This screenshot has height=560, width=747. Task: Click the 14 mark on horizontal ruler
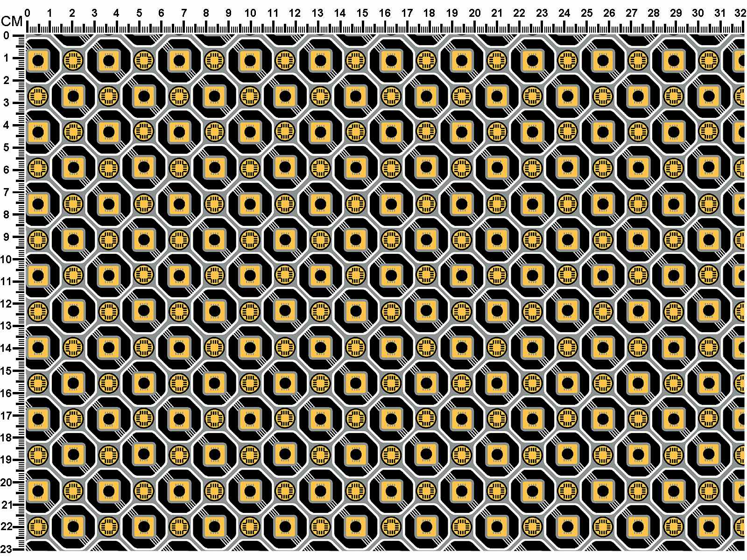click(340, 14)
